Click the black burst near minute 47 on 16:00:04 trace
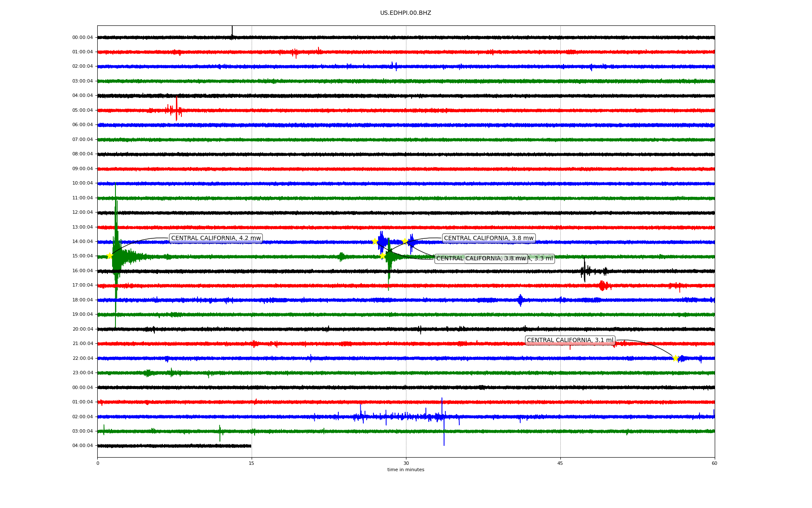 click(584, 270)
